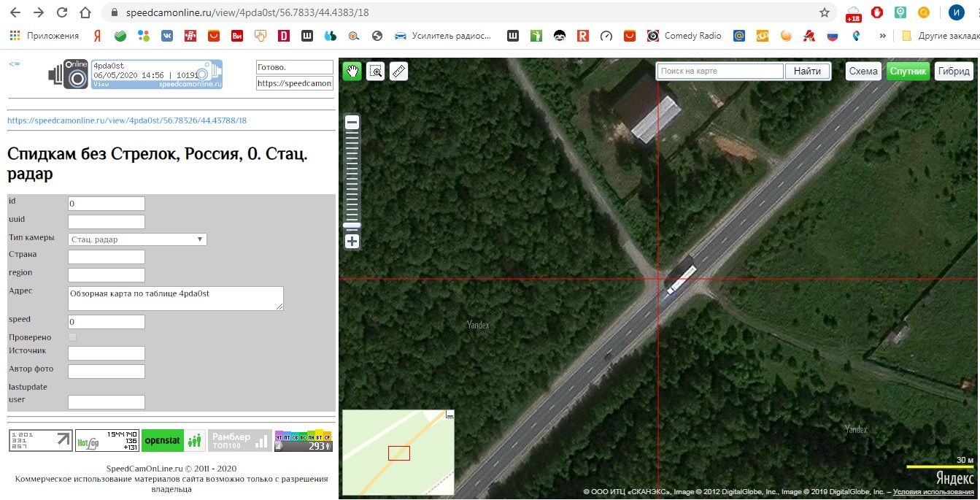
Task: Open the Другие закладки bookmarks folder
Action: point(939,35)
